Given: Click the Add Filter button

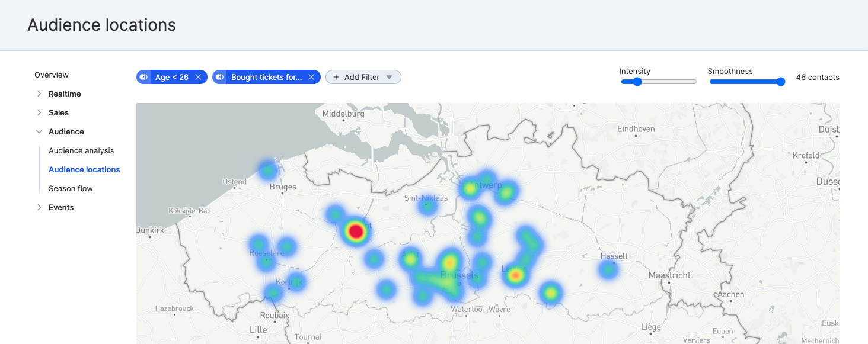Looking at the screenshot, I should coord(363,77).
